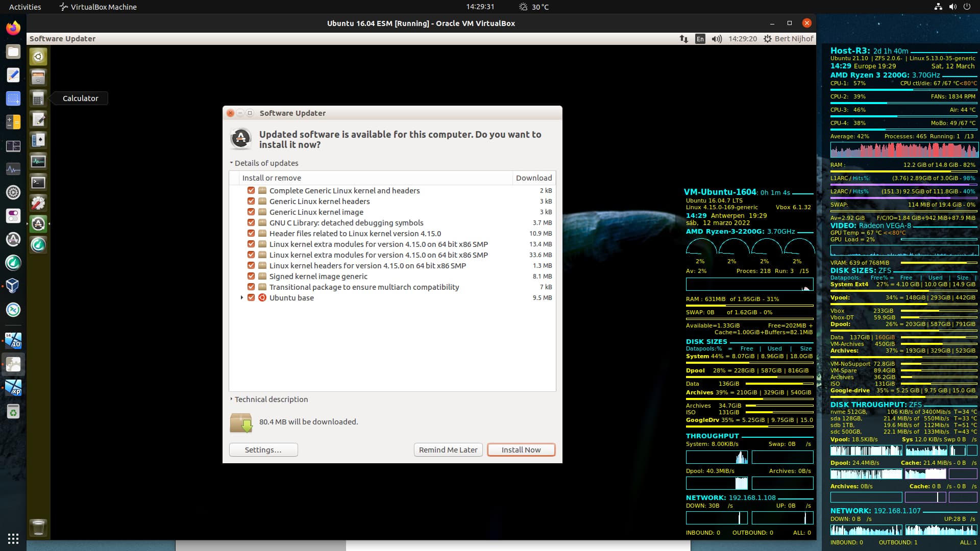Uncheck the Ubuntu base update group

point(251,297)
